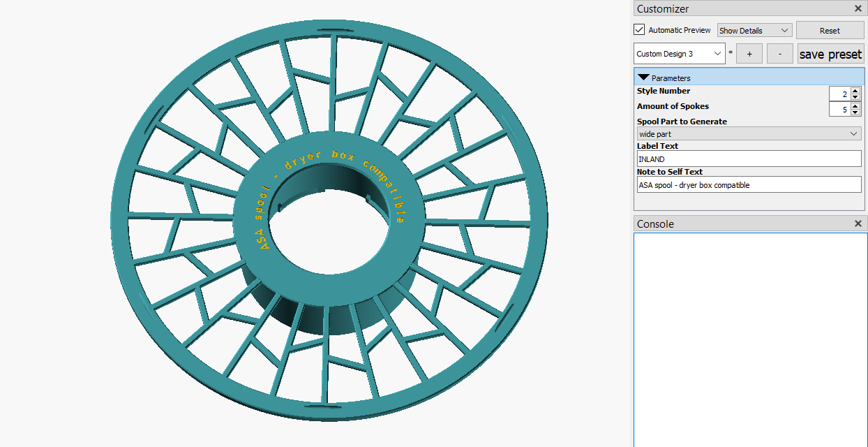Close the Customizer panel
This screenshot has height=447, width=868.
click(858, 9)
